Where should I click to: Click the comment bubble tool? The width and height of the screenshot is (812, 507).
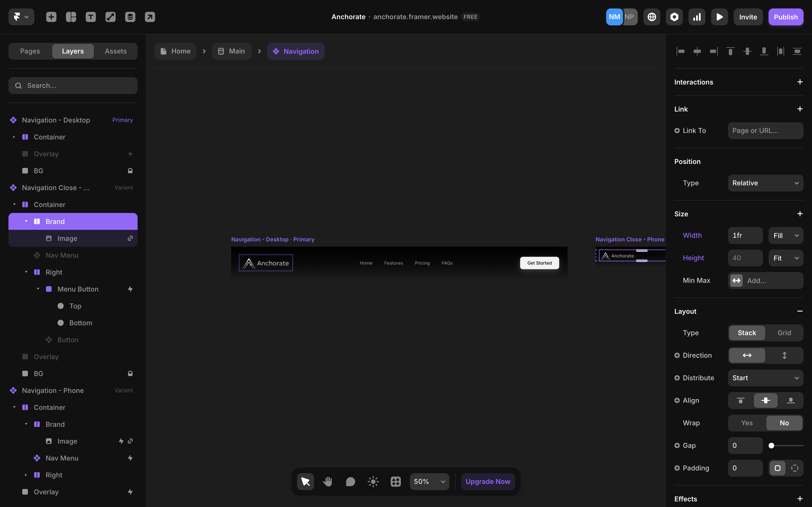(350, 482)
